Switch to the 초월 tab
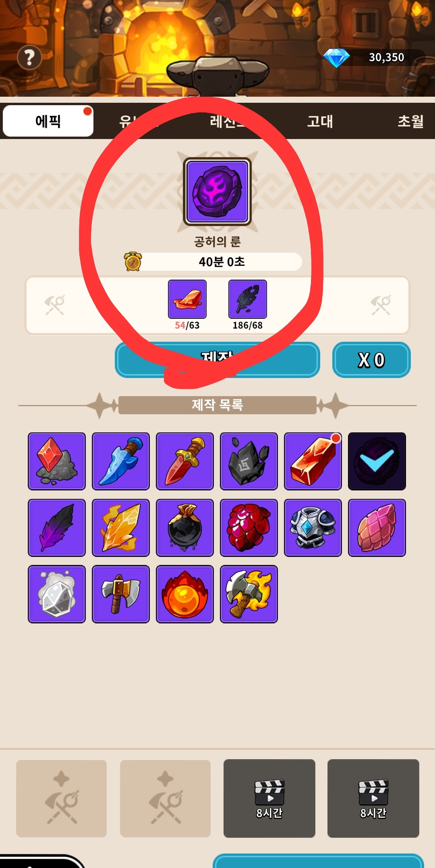 pyautogui.click(x=411, y=121)
